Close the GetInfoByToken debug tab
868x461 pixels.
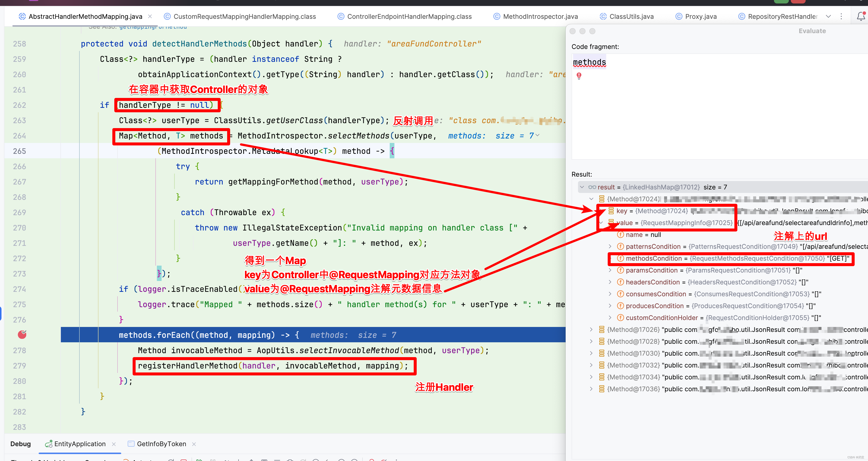(194, 444)
